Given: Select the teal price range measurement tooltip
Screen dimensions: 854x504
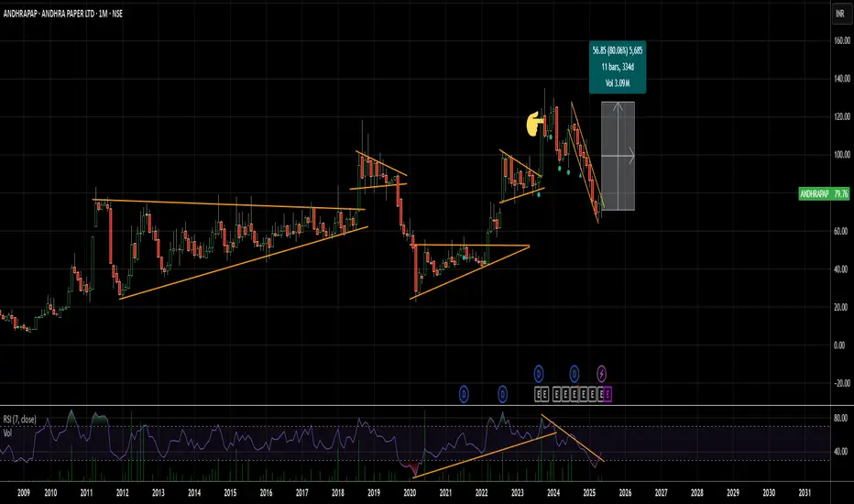Looking at the screenshot, I should click(618, 67).
